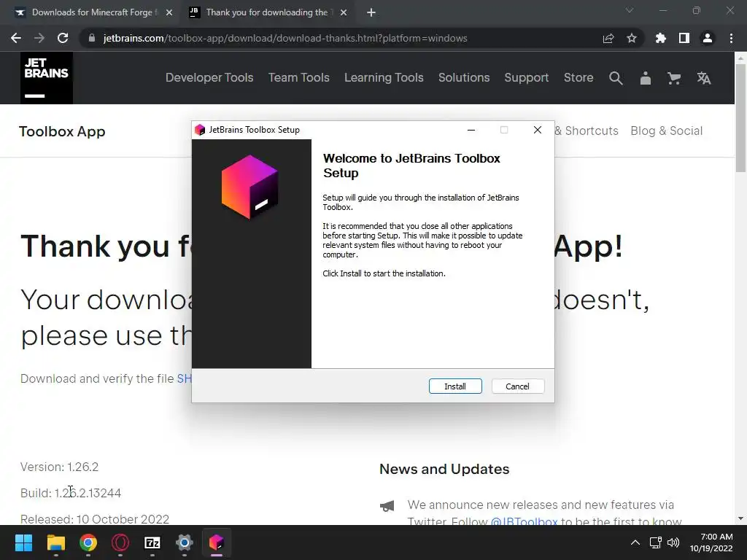Open the shopping cart icon
The image size is (747, 560).
[674, 78]
